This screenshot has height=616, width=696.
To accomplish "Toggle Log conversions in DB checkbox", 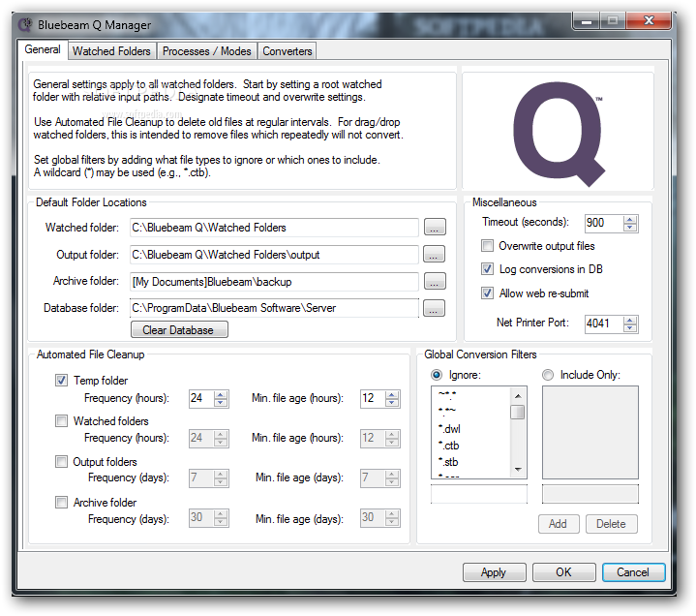I will click(x=487, y=268).
